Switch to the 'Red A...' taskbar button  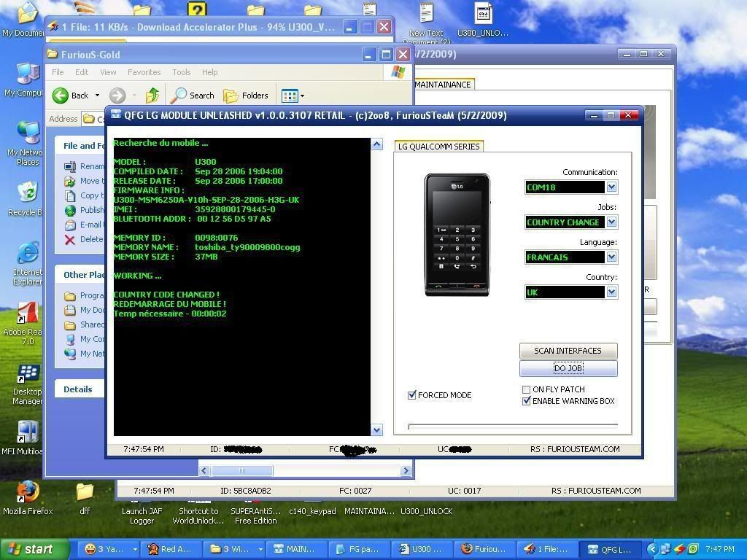point(171,549)
